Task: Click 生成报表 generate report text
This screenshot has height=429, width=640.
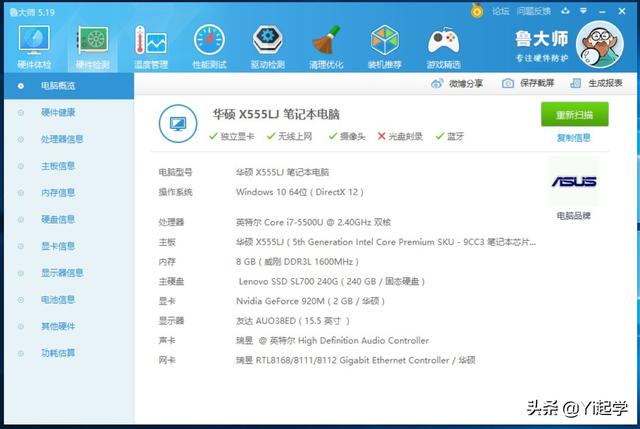Action: pos(605,83)
